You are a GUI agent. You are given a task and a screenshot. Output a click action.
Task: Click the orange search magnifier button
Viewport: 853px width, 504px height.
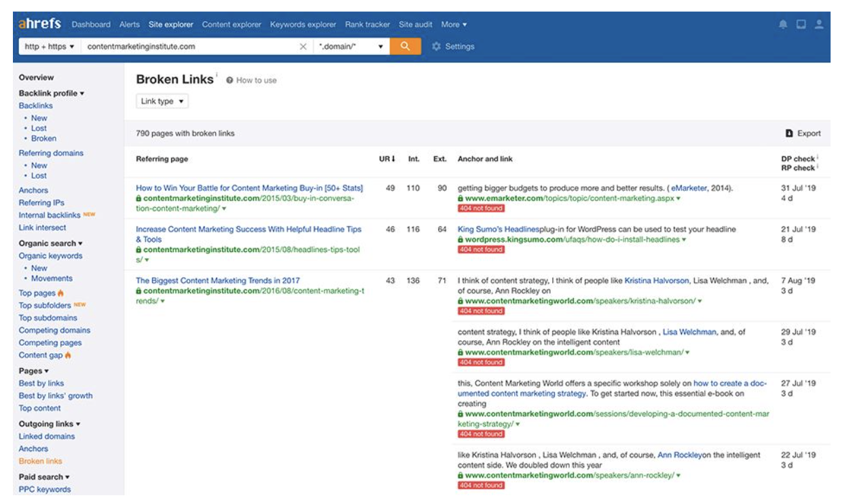click(x=405, y=46)
